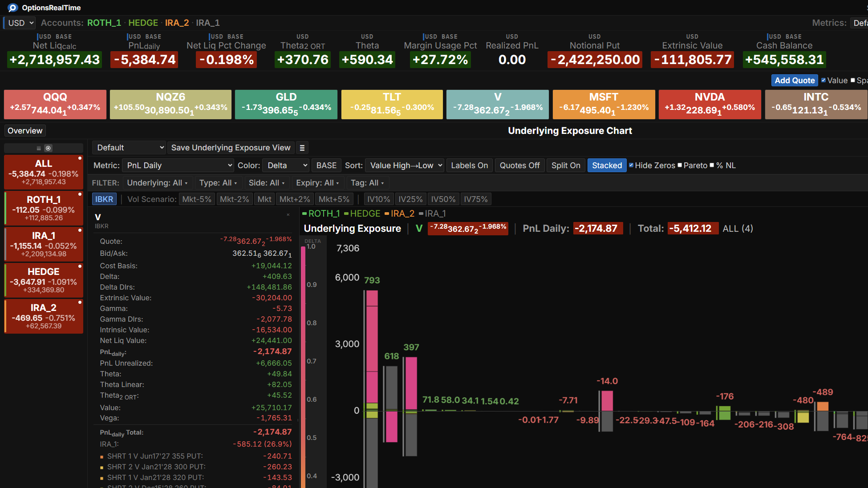Viewport: 868px width, 488px height.
Task: Open the USD currency dropdown
Action: 20,23
